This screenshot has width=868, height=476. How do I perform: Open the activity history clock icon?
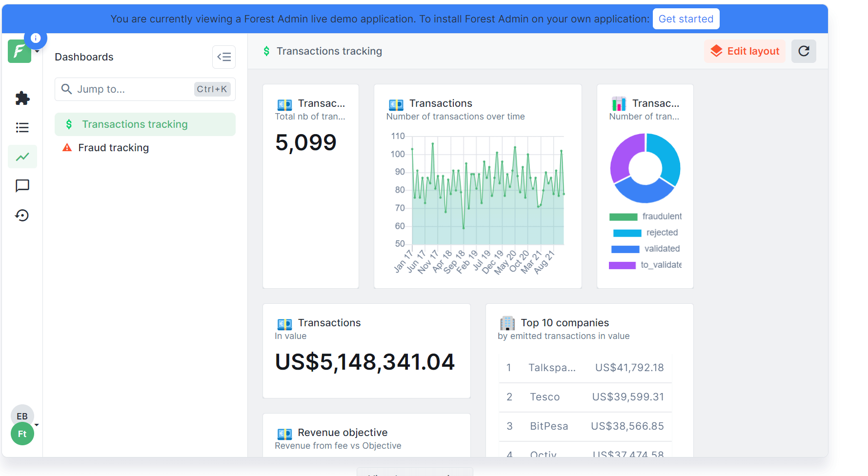(22, 215)
